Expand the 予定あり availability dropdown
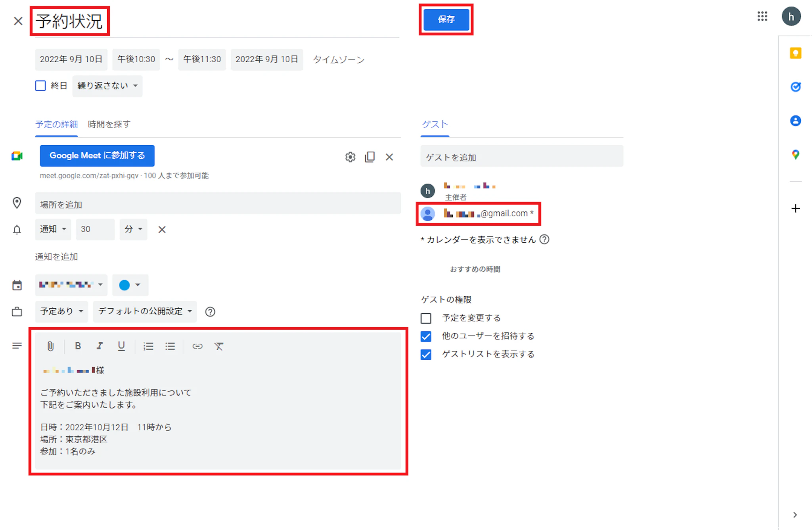 (x=61, y=311)
